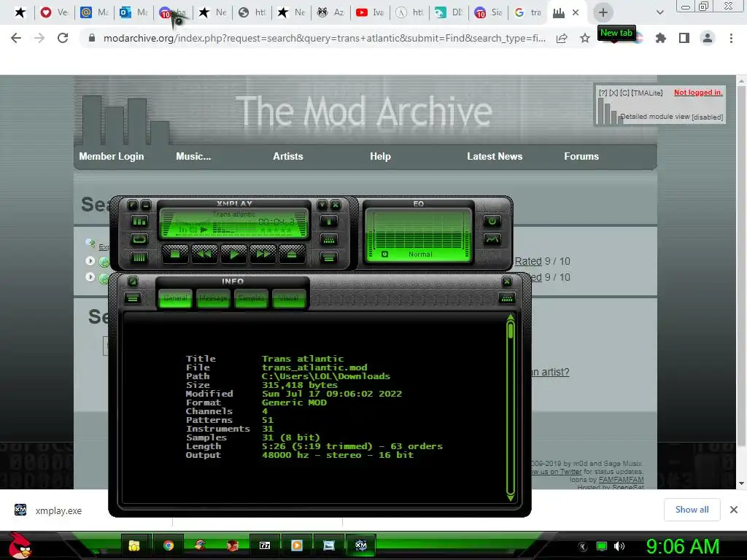747x560 pixels.
Task: Open Chrome profile avatar icon
Action: click(x=708, y=38)
